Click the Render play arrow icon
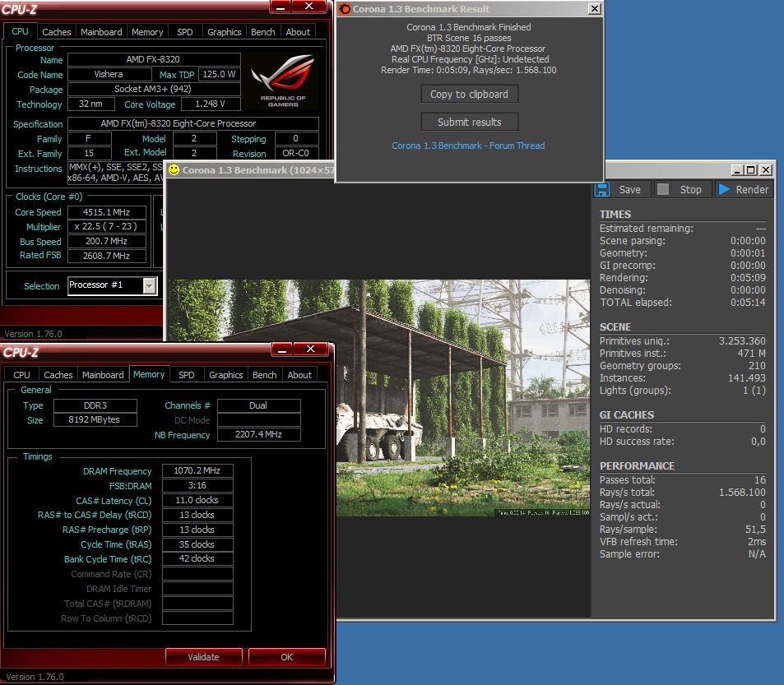Image resolution: width=784 pixels, height=685 pixels. (x=724, y=189)
